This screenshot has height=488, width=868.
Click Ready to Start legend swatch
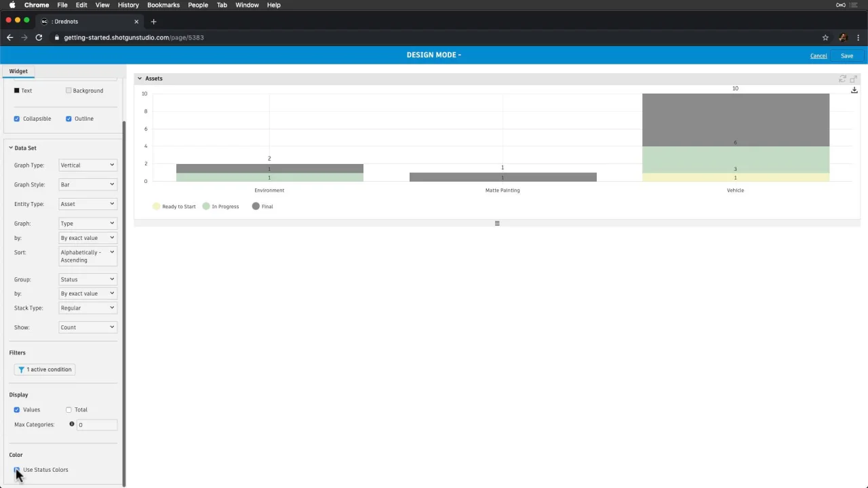click(157, 206)
